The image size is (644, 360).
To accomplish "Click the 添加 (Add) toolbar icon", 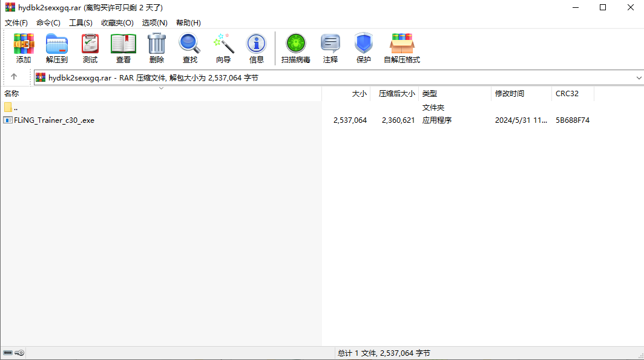I will tap(24, 48).
